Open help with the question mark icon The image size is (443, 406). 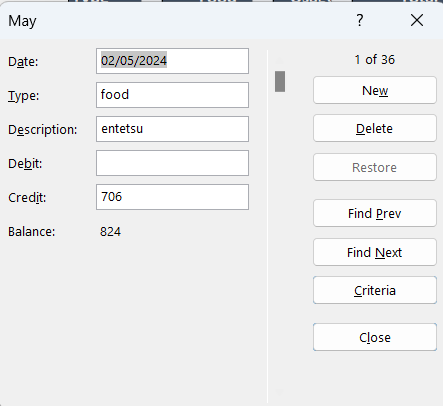point(360,20)
